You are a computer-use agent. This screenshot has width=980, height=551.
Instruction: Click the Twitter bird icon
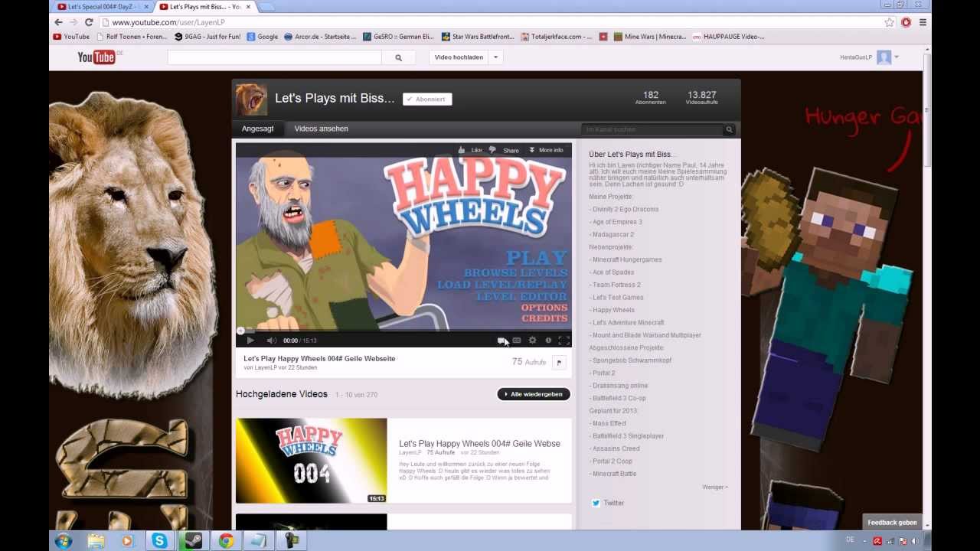596,503
